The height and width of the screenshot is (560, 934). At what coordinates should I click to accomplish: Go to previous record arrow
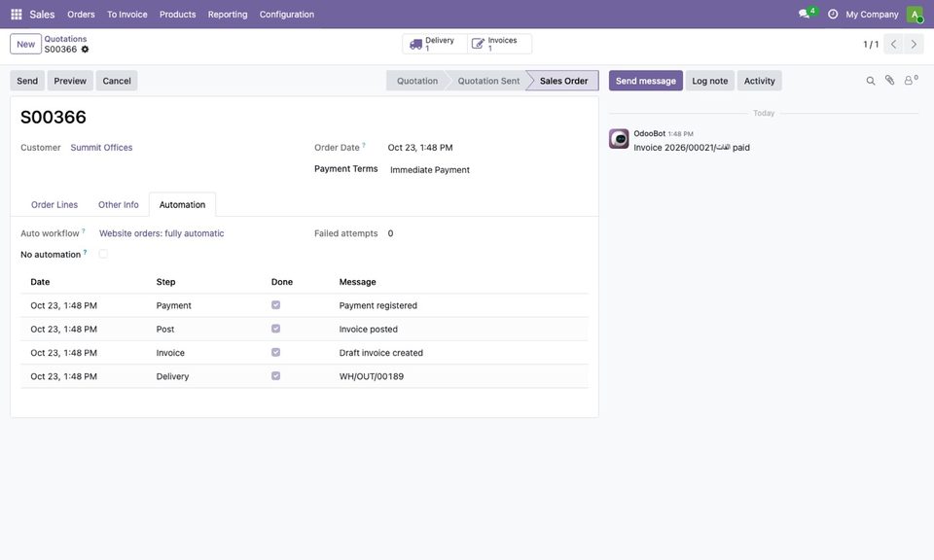click(x=893, y=44)
